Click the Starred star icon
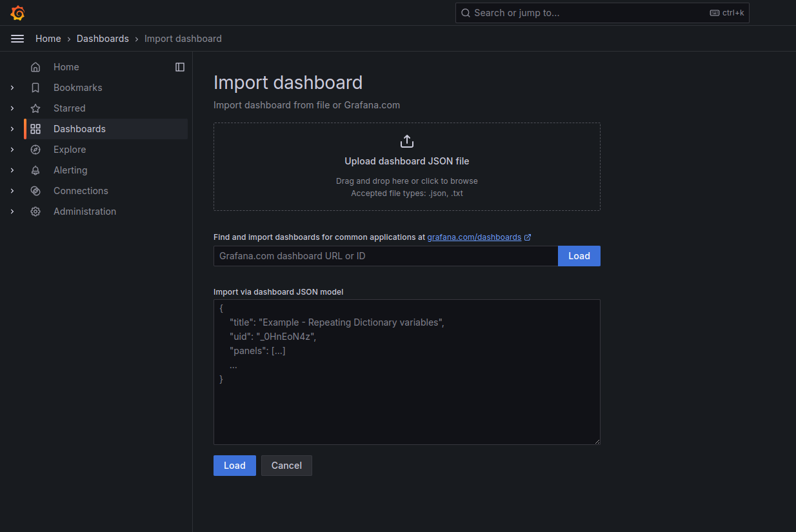The height and width of the screenshot is (532, 796). click(35, 108)
